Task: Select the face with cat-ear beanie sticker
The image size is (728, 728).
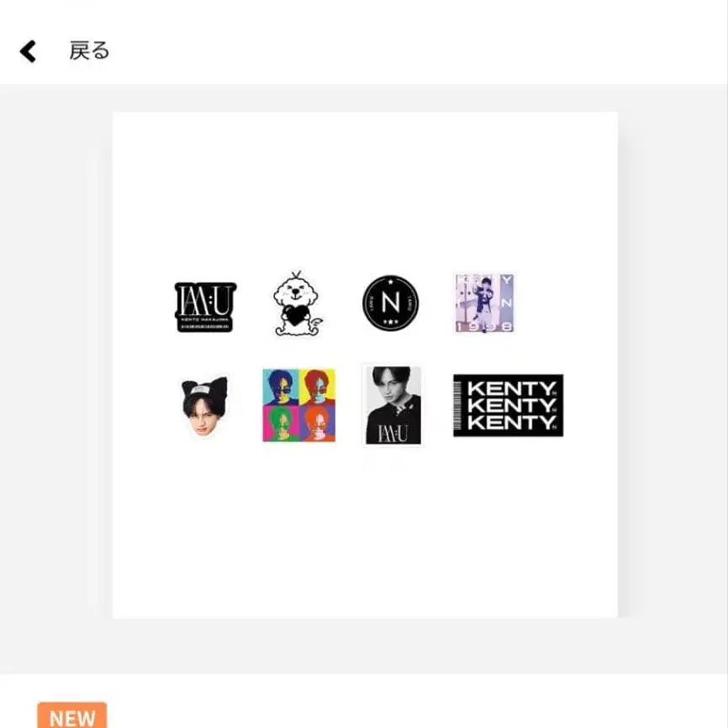Action: (x=204, y=407)
